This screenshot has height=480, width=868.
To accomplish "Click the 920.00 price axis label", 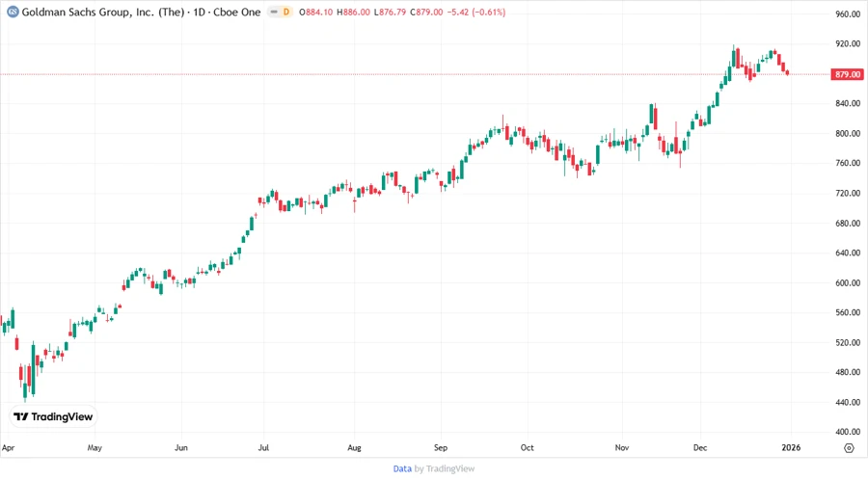I will click(x=848, y=43).
